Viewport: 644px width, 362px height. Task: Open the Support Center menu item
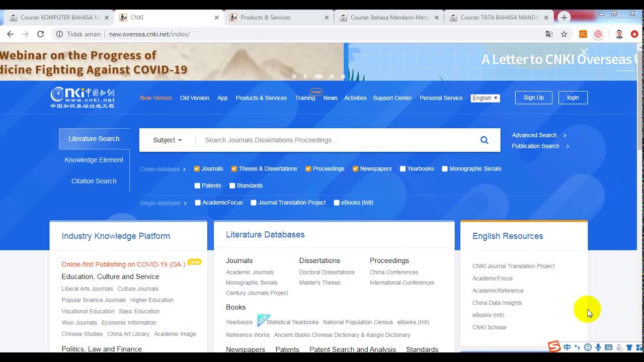pos(392,98)
